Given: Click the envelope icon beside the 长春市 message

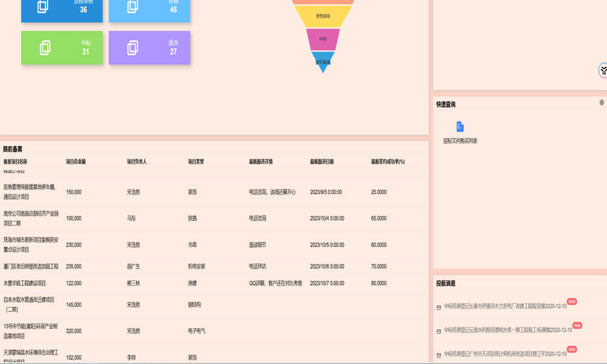Looking at the screenshot, I should click(x=439, y=308).
